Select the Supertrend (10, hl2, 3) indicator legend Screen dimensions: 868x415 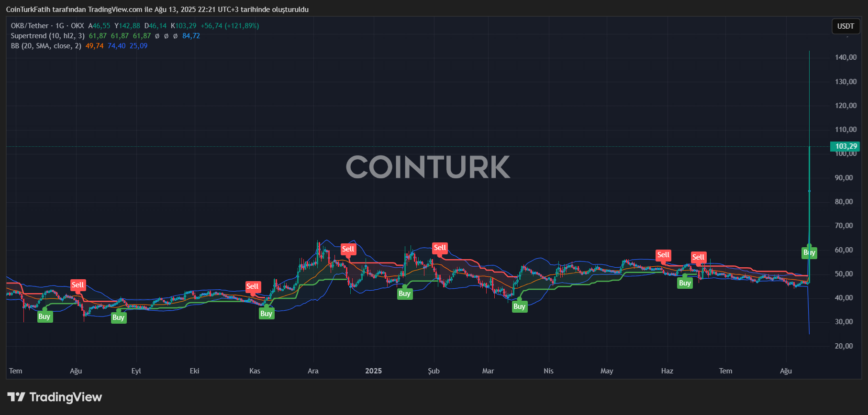click(47, 36)
